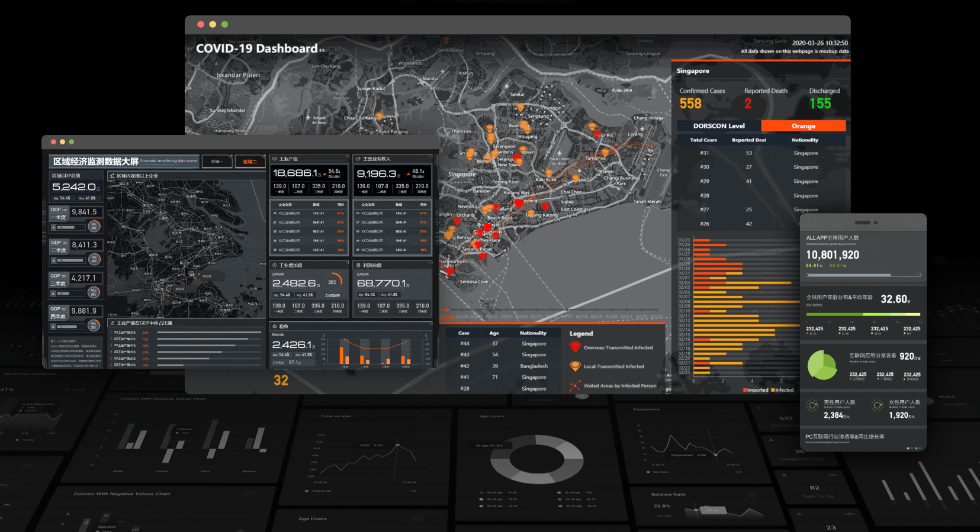Image resolution: width=980 pixels, height=532 pixels.
Task: Click the COVID-19 Dashboard title
Action: (x=257, y=49)
